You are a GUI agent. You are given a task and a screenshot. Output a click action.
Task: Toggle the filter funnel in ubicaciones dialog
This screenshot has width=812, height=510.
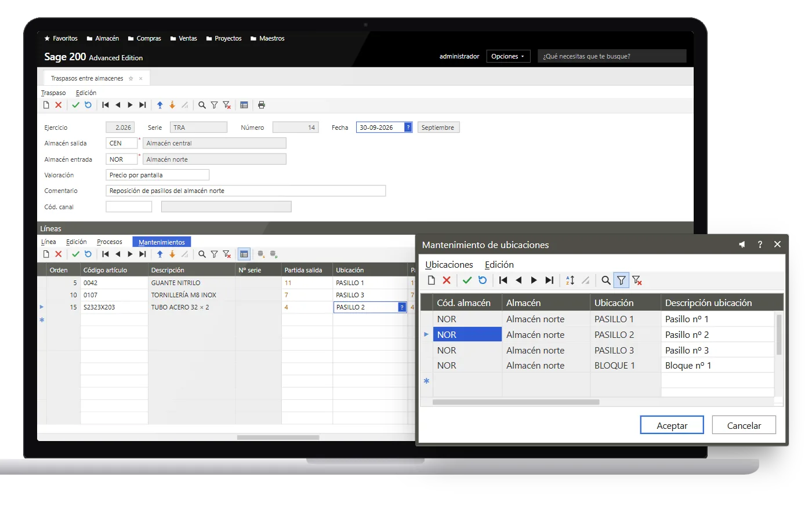621,280
